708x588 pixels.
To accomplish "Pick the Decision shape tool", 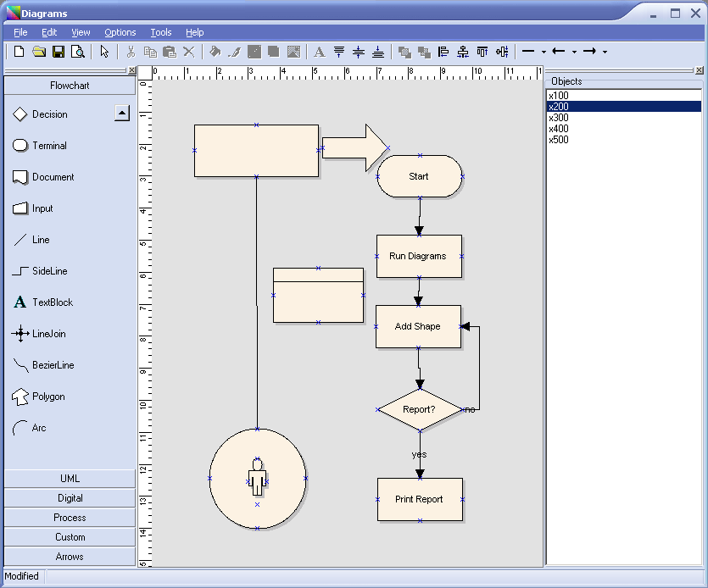I will (40, 114).
